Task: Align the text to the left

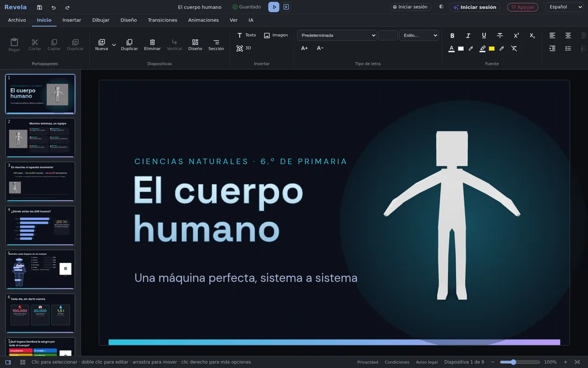Action: point(552,35)
